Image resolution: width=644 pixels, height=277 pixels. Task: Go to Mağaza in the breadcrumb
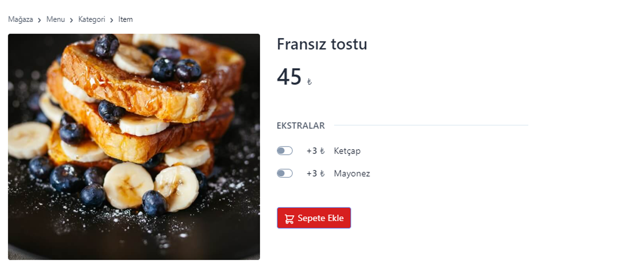[x=21, y=19]
